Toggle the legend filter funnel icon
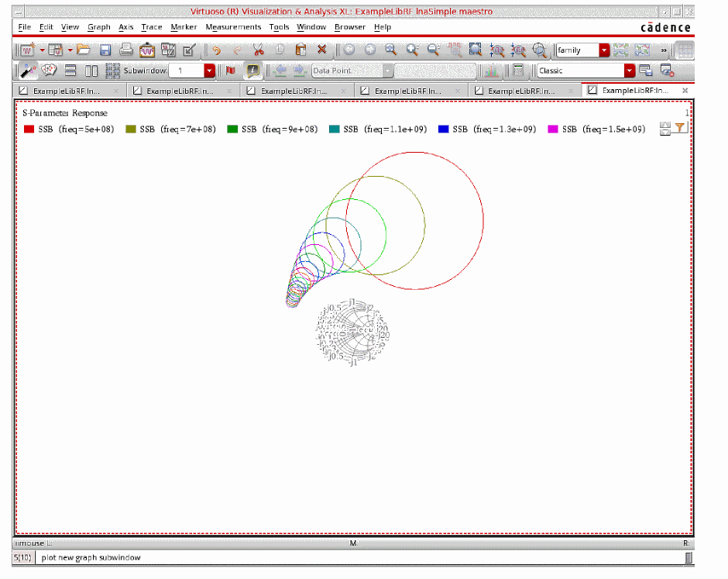The height and width of the screenshot is (579, 728). [x=679, y=128]
